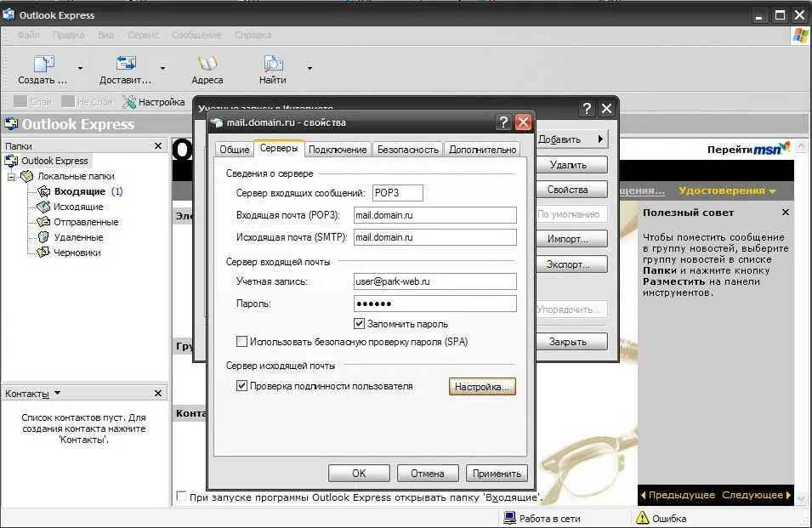Click the Исходящая почта (SMTP) field
Viewport: 812px width, 528px height.
tap(435, 237)
